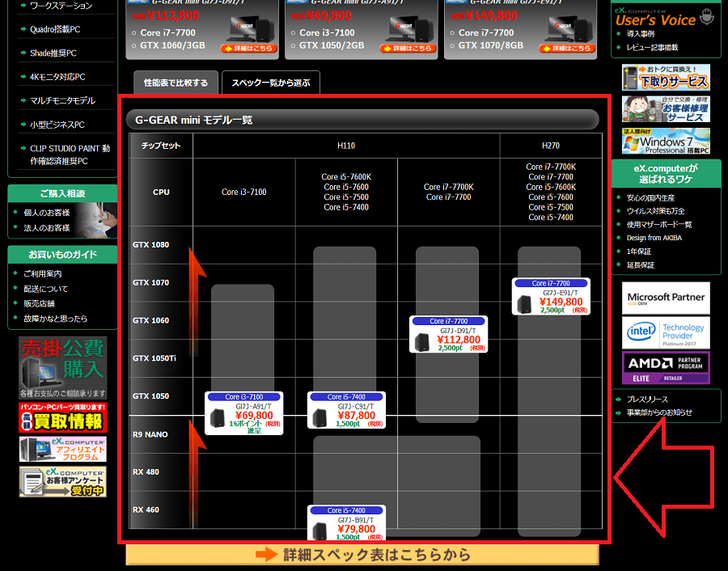This screenshot has height=571, width=728.
Task: Click the ご購入相談 section header
Action: tap(62, 193)
